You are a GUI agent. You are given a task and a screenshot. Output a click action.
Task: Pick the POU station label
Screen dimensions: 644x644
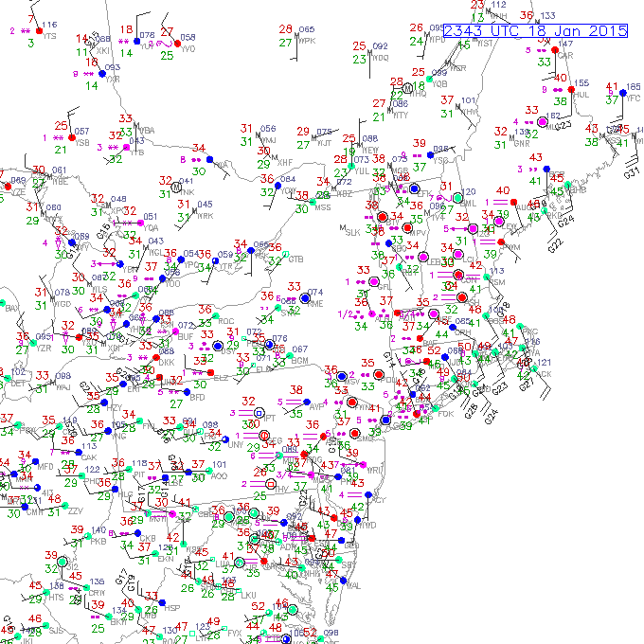388,380
